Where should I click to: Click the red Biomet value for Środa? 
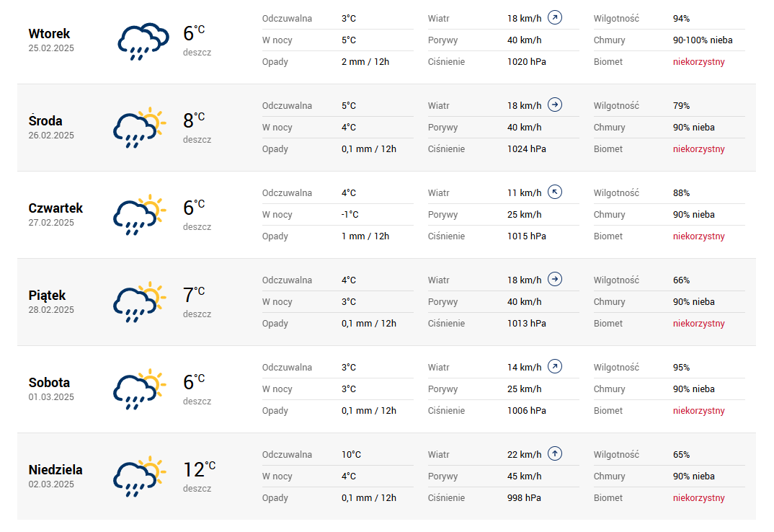(698, 149)
